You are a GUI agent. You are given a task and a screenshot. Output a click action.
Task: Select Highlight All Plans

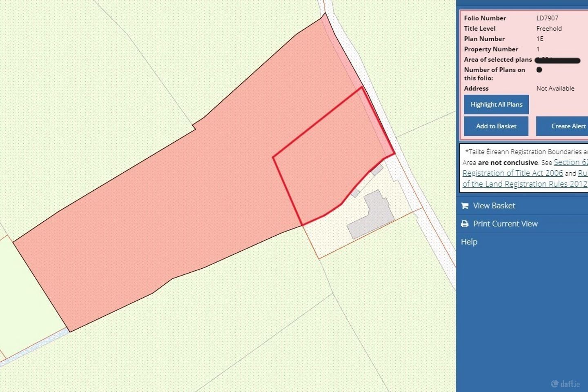(496, 105)
